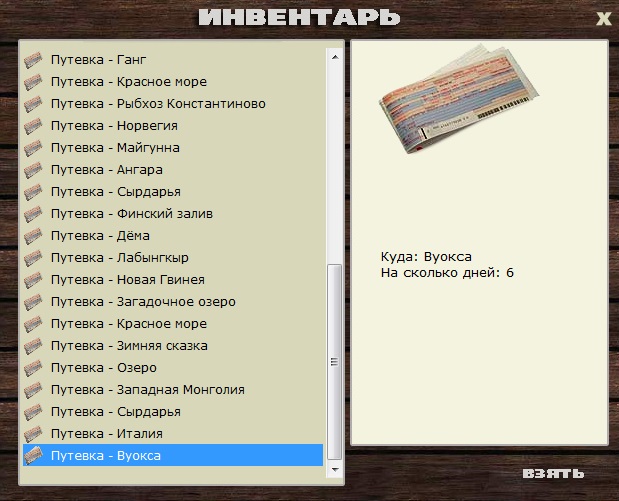This screenshot has height=501, width=619.
Task: Click ticket icon beside Рыбхоз Константиново
Action: pos(33,104)
